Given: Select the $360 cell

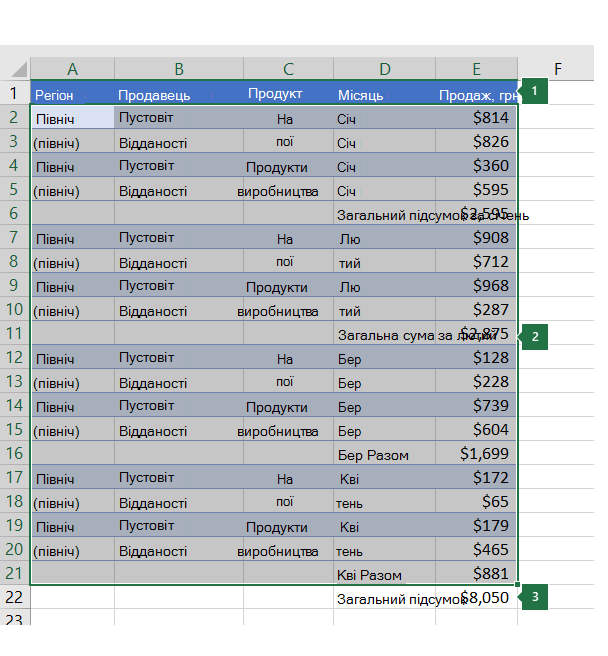Looking at the screenshot, I should pos(476,165).
